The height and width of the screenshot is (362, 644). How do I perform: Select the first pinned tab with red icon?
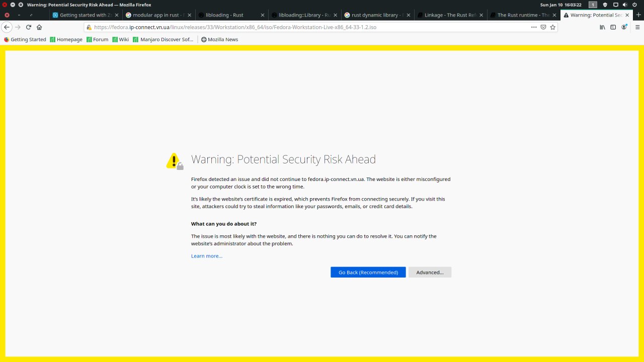[x=7, y=15]
